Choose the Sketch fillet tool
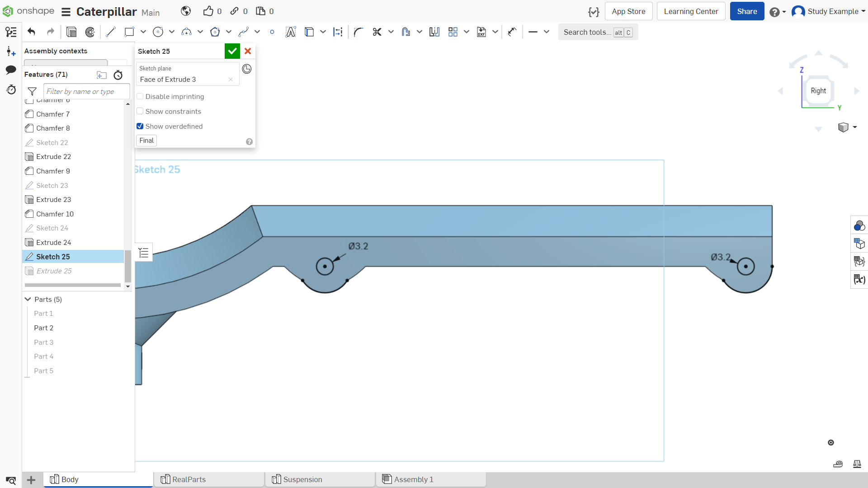The width and height of the screenshot is (868, 488). pos(358,32)
